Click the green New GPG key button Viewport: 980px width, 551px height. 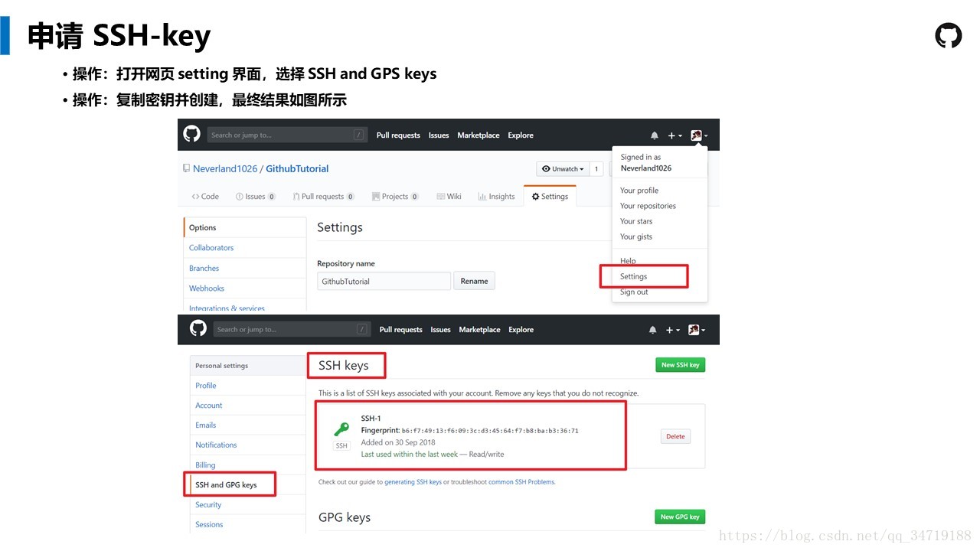[x=680, y=517]
